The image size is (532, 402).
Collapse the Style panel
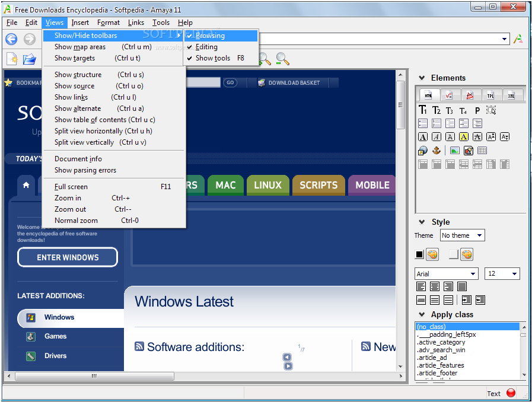tap(422, 222)
